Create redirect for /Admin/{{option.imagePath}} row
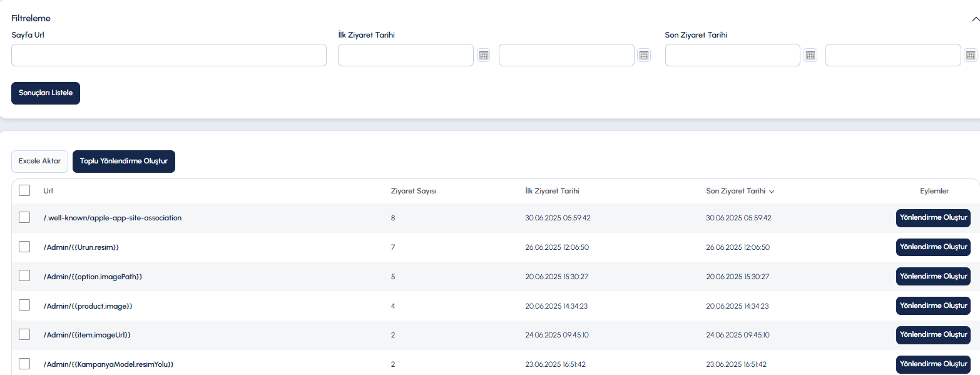The image size is (980, 375). tap(933, 276)
